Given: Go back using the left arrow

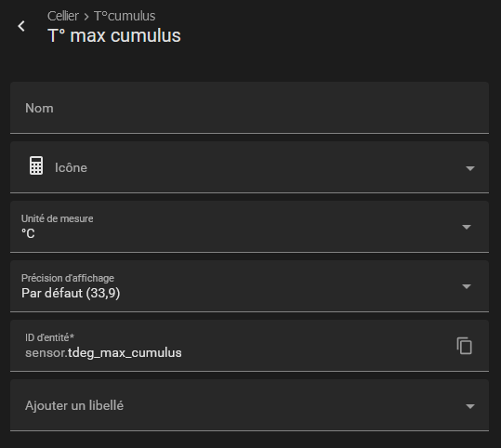Looking at the screenshot, I should [x=21, y=26].
